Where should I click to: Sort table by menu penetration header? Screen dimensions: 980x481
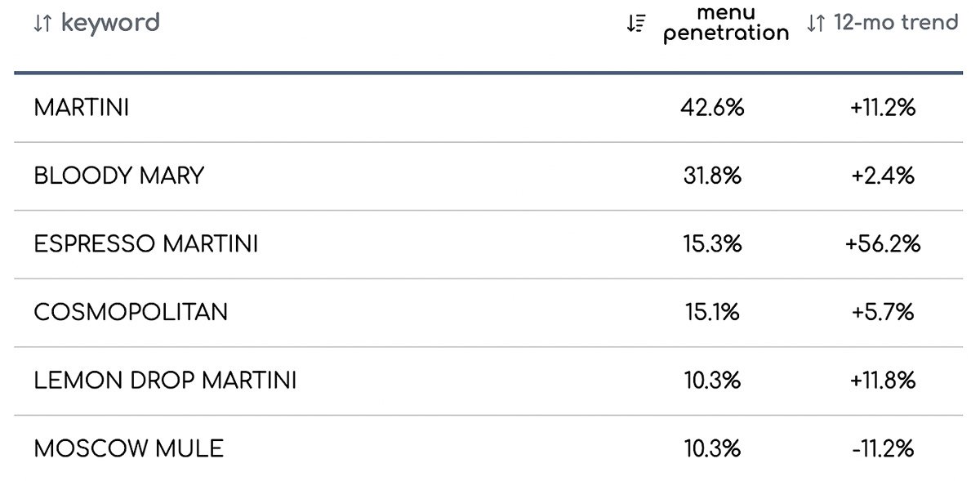click(x=726, y=24)
